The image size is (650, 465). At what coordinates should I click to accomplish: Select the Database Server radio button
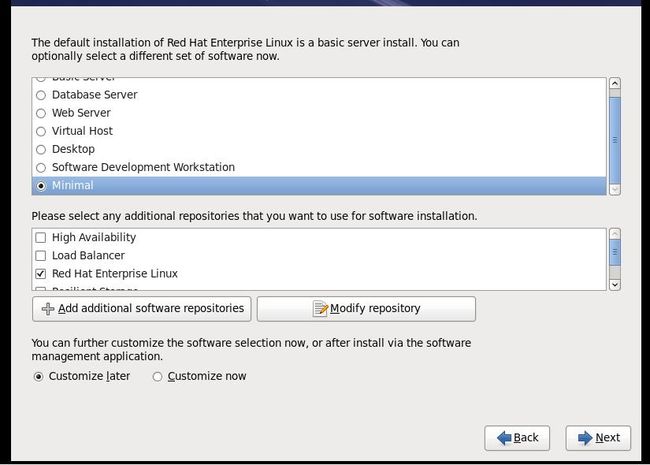41,95
